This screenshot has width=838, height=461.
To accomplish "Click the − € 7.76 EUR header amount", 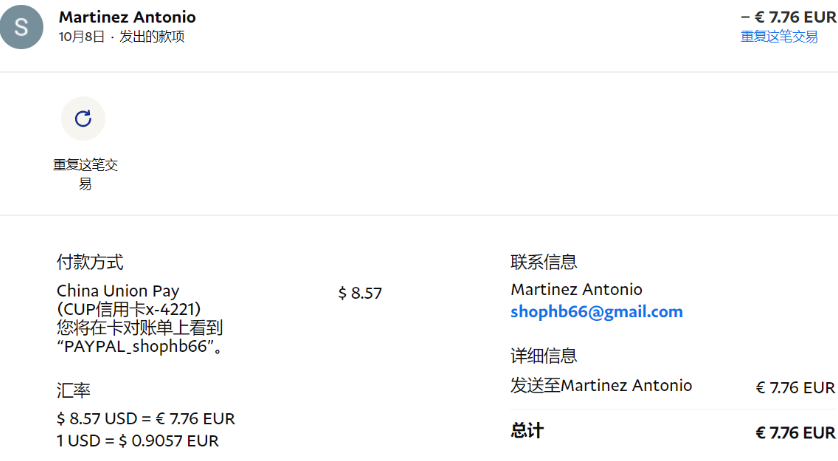I will [788, 17].
